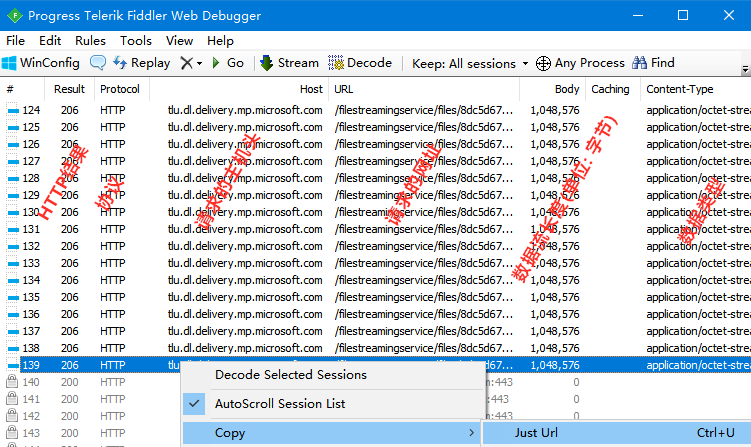Screen dimensions: 751x447
Task: Click the Go resume button
Action: click(x=228, y=63)
